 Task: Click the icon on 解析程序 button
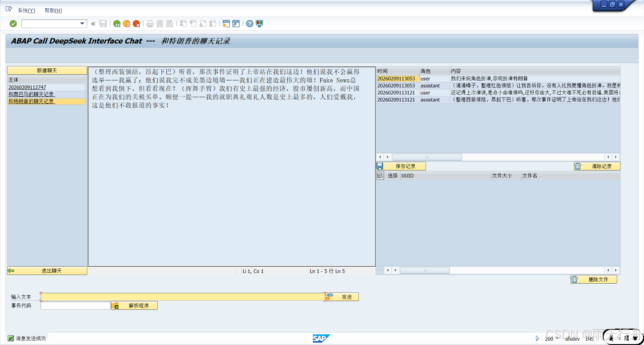click(115, 305)
